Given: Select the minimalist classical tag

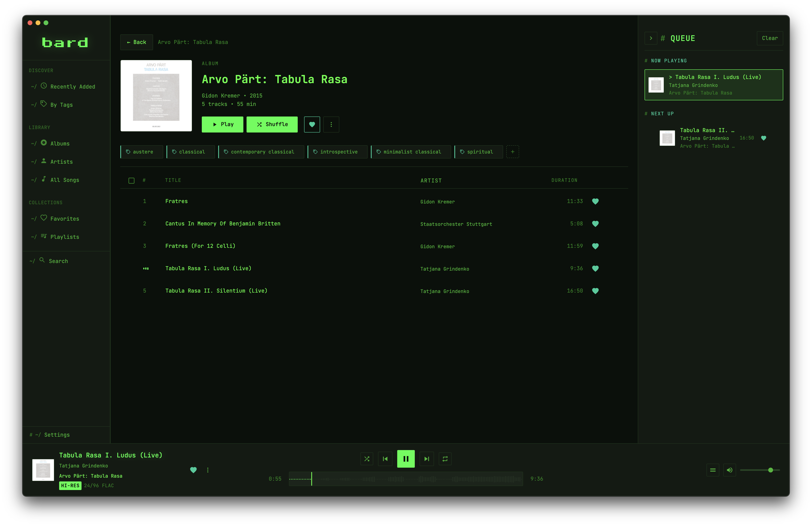Looking at the screenshot, I should pos(411,151).
